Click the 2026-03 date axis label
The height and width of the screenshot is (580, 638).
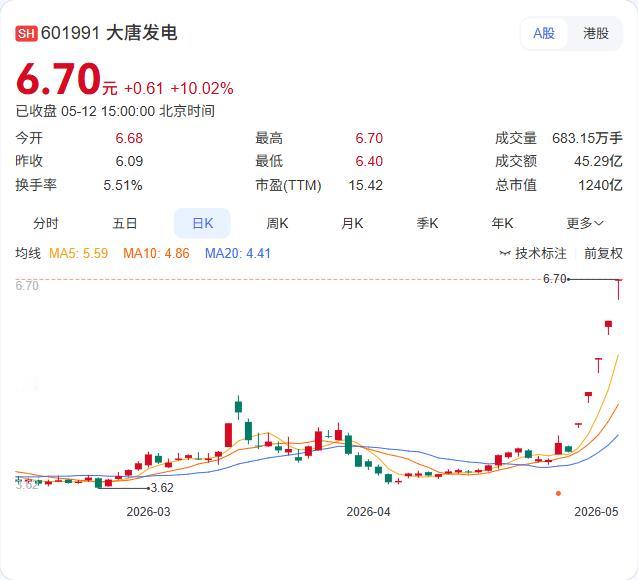pos(148,512)
